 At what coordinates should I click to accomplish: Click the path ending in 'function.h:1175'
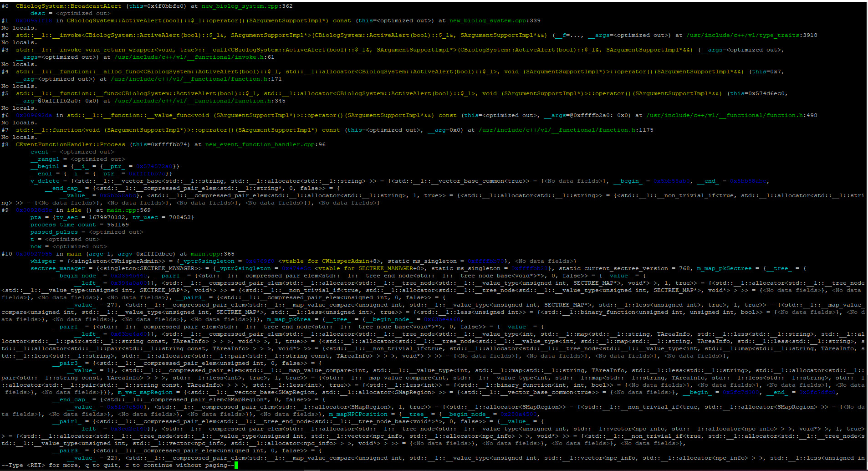tap(566, 130)
